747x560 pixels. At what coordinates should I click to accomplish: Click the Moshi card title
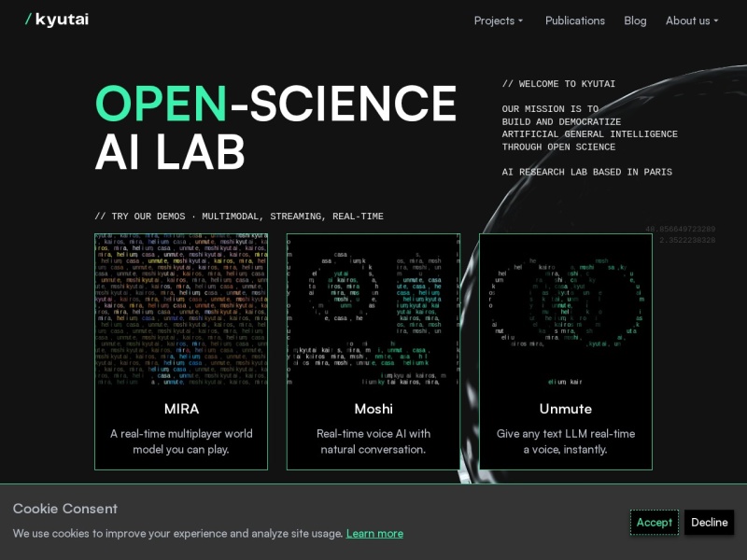373,409
